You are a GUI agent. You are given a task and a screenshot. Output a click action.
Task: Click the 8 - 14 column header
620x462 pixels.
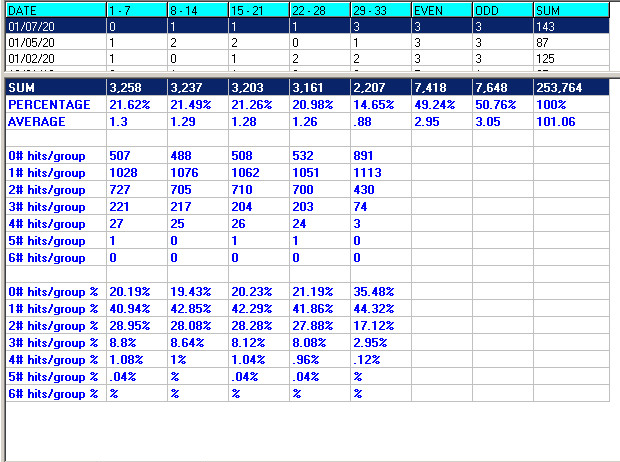pyautogui.click(x=198, y=10)
